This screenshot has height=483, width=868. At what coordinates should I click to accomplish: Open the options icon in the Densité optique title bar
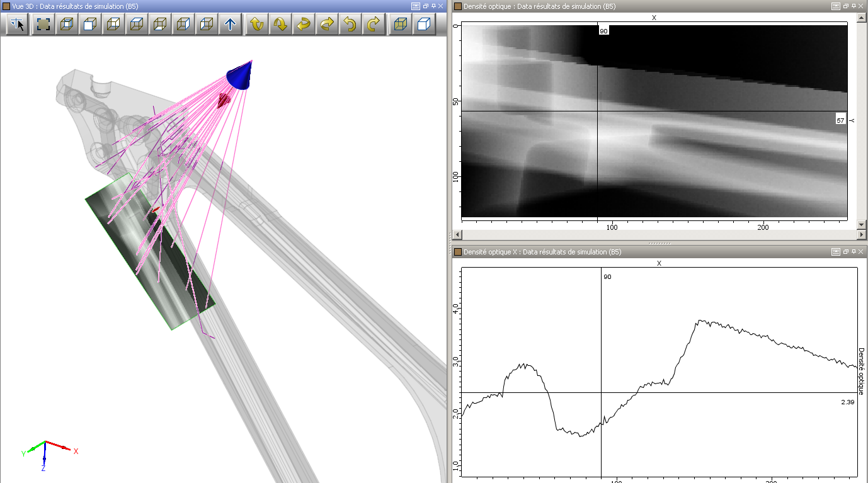[835, 6]
